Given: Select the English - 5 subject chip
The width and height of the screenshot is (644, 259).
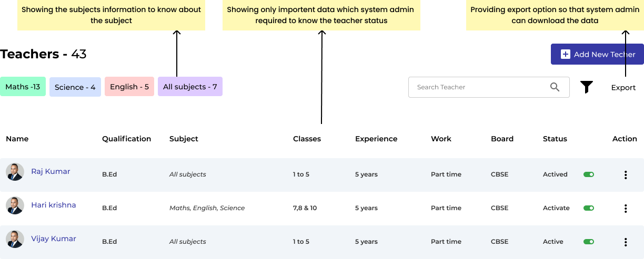Looking at the screenshot, I should click(x=129, y=87).
